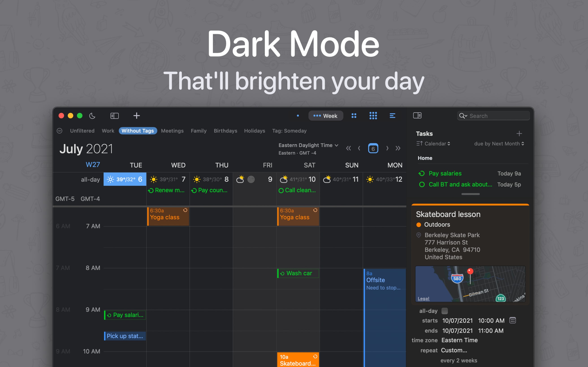Select the Meetings calendar tab

point(172,131)
